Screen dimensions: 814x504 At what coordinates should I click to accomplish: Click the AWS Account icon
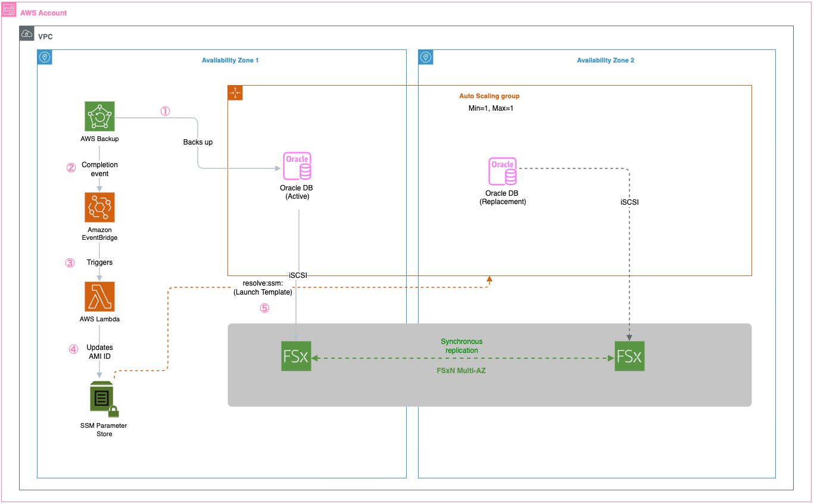(9, 10)
